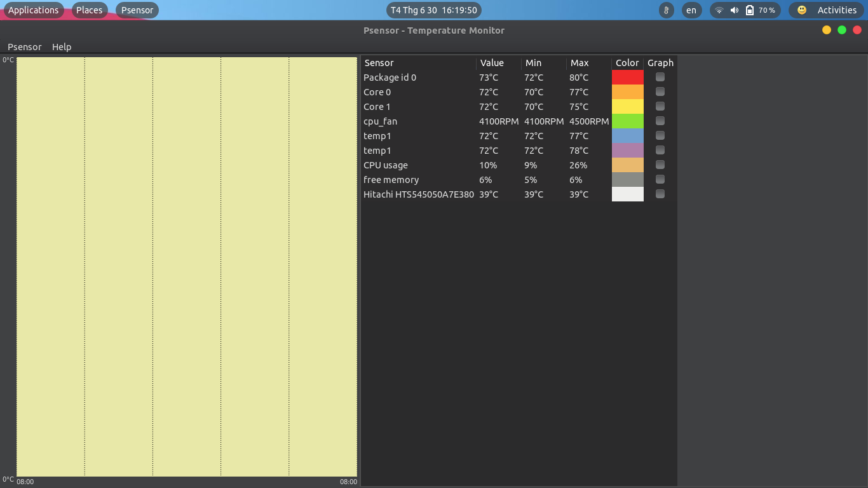The width and height of the screenshot is (868, 488).
Task: Enable graph checkbox for CPU usage
Action: [x=660, y=165]
